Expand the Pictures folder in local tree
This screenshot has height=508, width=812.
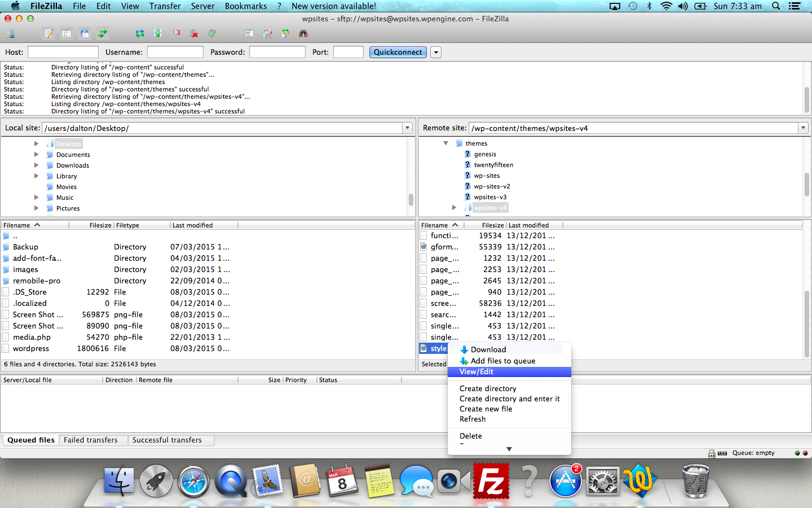(36, 208)
